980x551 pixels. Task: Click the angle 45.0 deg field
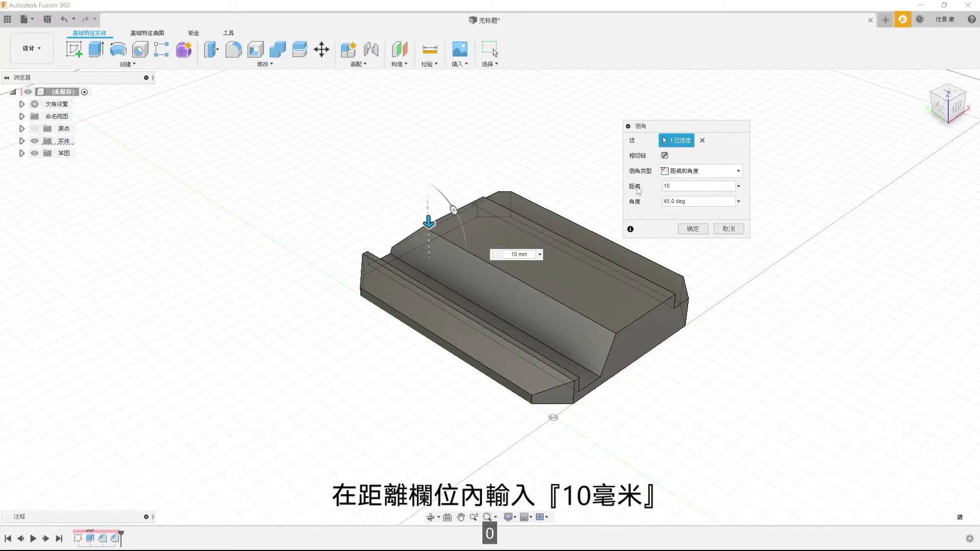coord(698,202)
